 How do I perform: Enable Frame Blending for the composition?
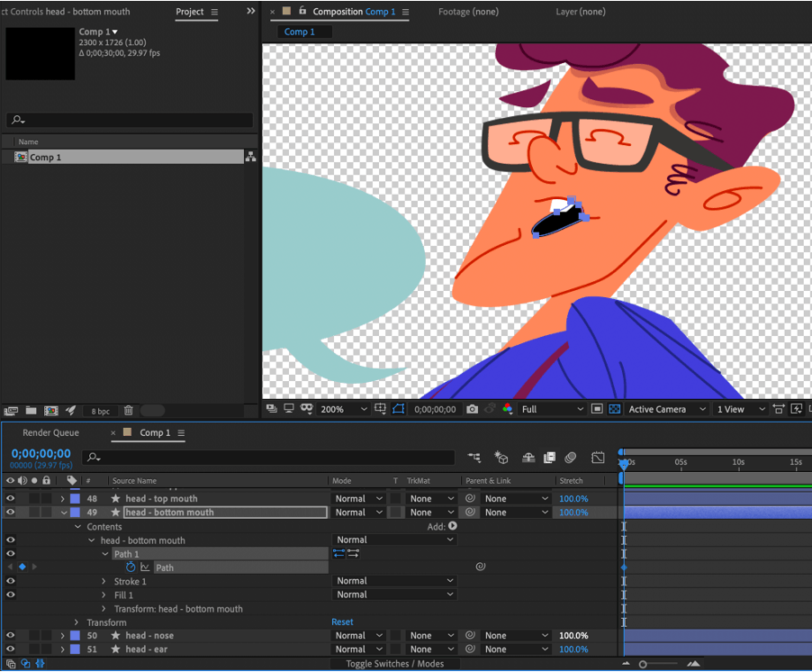pyautogui.click(x=551, y=458)
